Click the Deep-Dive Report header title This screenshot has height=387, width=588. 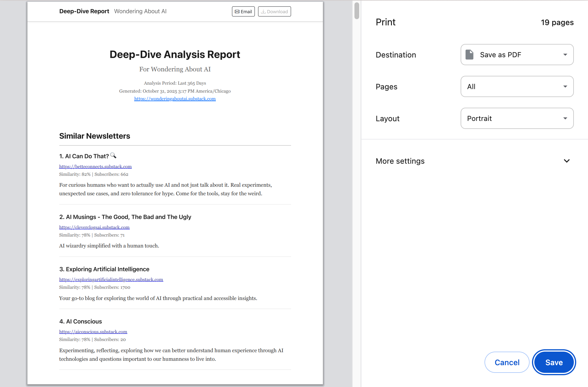pyautogui.click(x=84, y=11)
